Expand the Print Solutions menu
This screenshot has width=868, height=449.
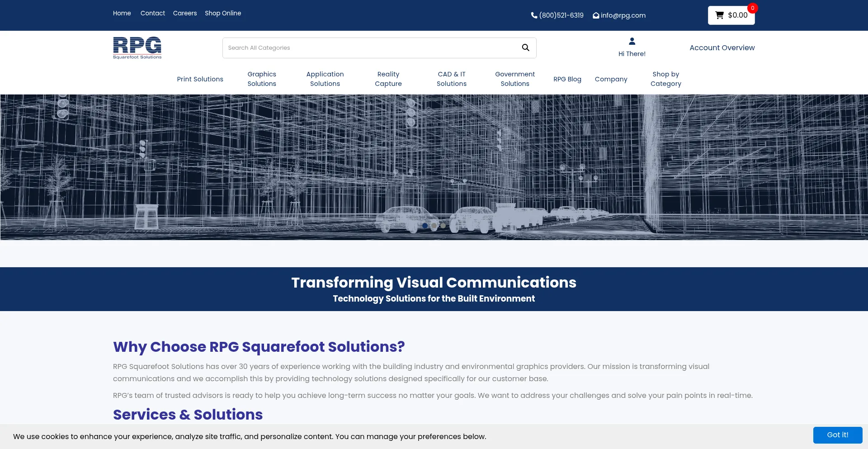(200, 79)
